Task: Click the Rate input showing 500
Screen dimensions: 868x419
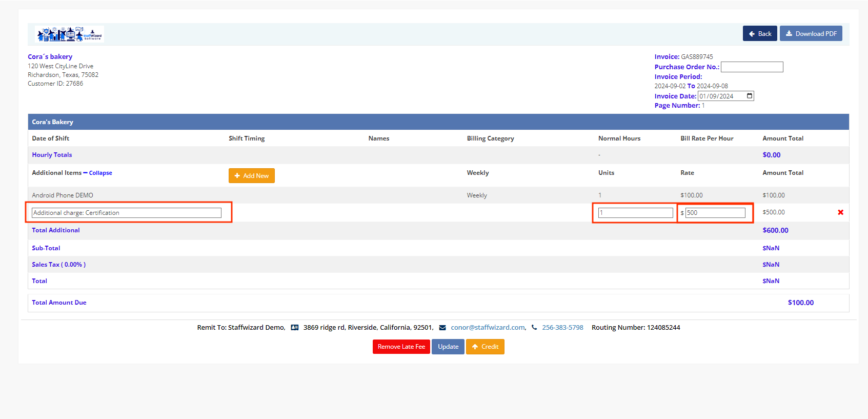Action: [x=715, y=213]
